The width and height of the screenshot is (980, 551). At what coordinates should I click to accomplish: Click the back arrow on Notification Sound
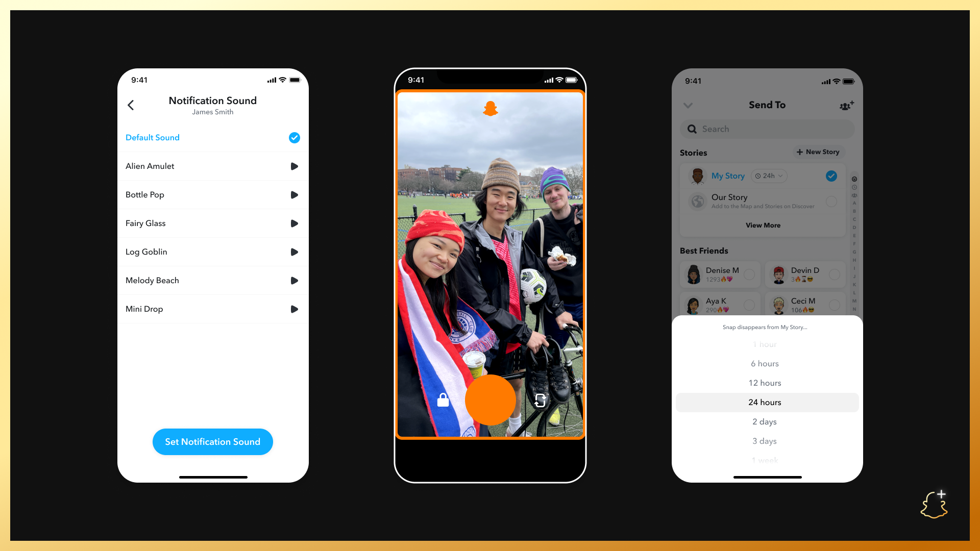coord(132,105)
